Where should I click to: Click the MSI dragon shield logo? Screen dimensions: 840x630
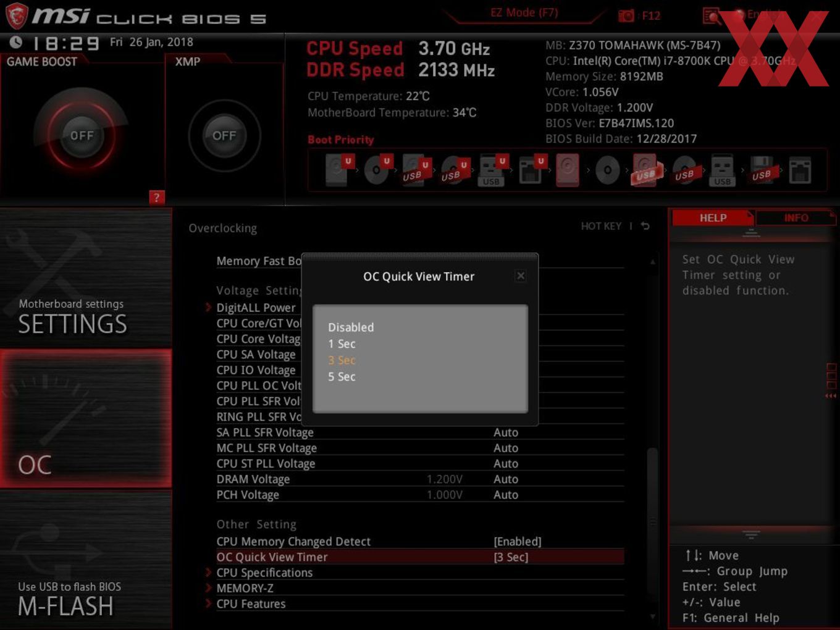coord(17,16)
